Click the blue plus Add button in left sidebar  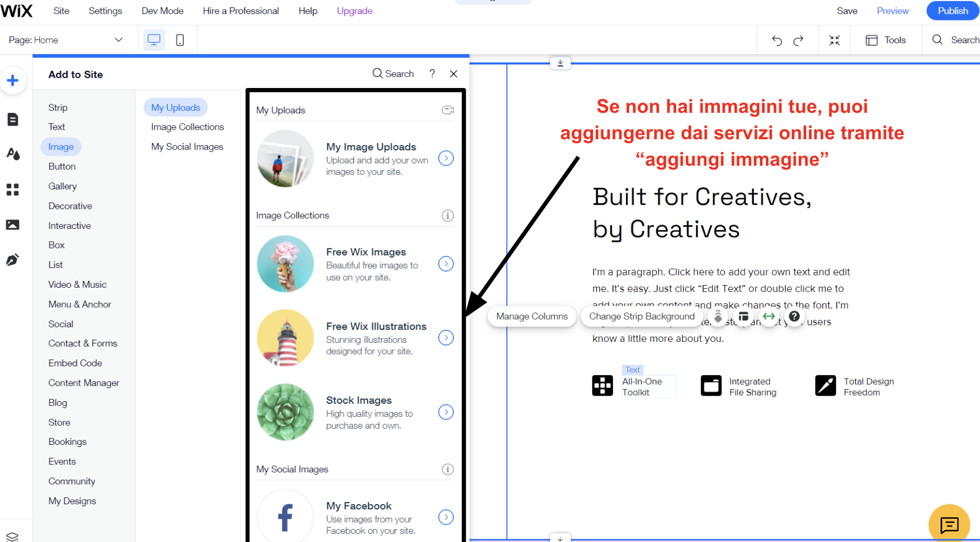coord(12,81)
